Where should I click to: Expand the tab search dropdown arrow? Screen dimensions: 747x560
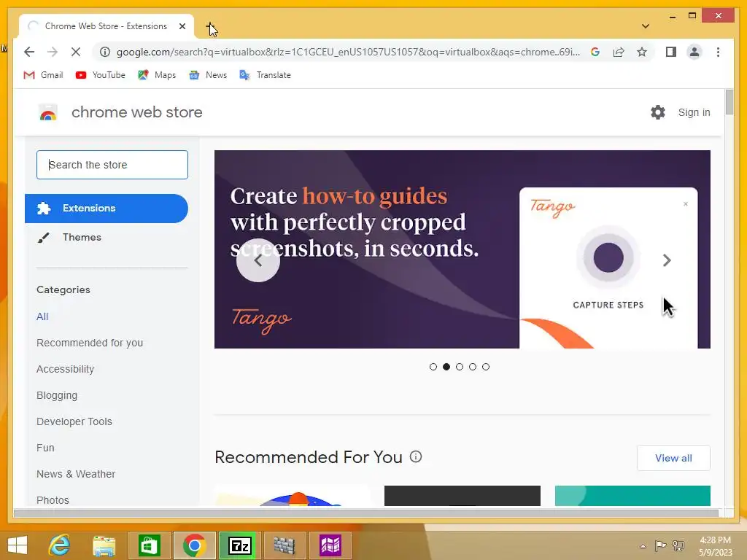pyautogui.click(x=646, y=26)
